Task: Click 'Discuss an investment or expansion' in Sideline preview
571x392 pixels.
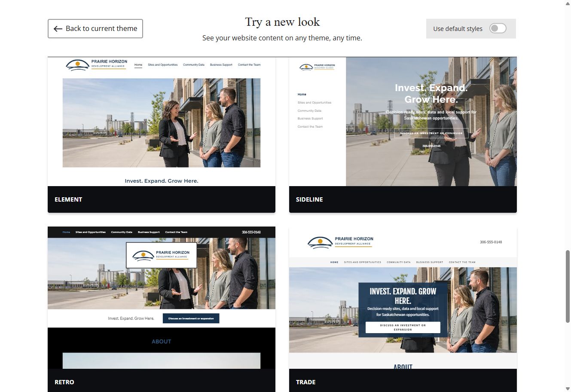Action: pos(431,133)
